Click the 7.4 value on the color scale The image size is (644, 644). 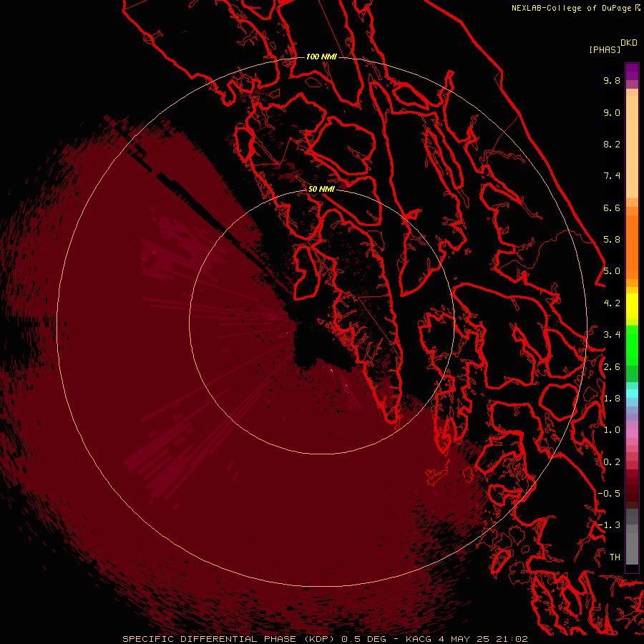612,176
